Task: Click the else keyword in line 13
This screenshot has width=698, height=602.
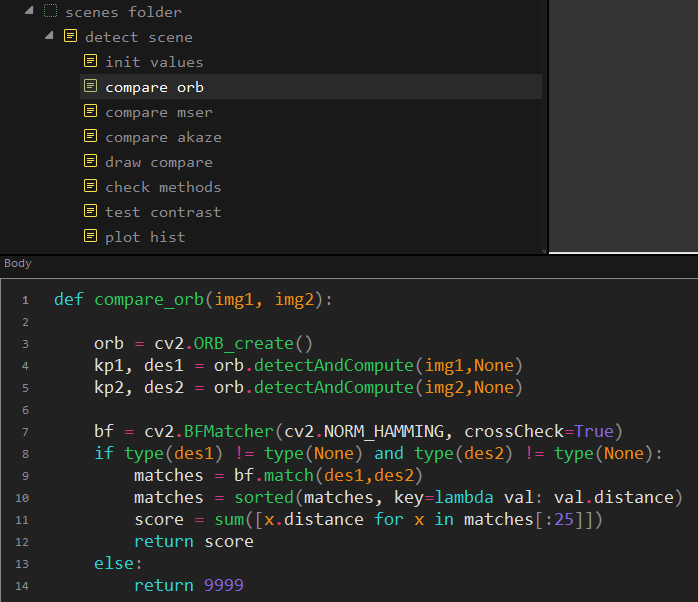Action: 114,563
